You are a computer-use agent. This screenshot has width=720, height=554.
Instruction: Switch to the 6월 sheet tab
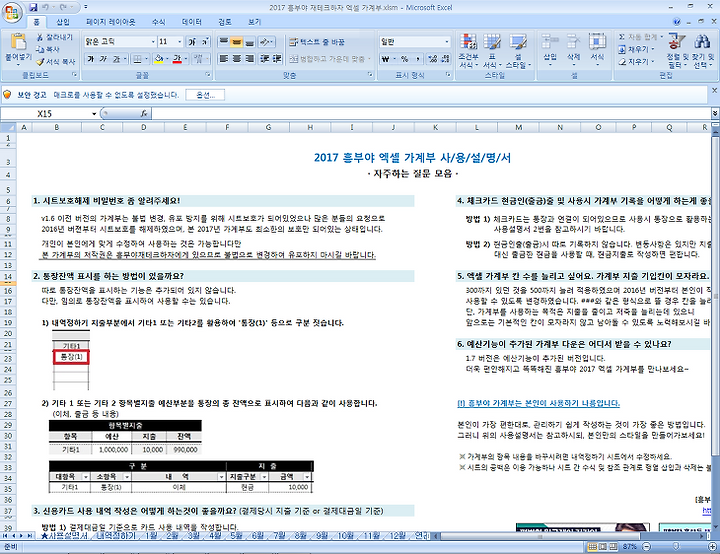[x=258, y=536]
